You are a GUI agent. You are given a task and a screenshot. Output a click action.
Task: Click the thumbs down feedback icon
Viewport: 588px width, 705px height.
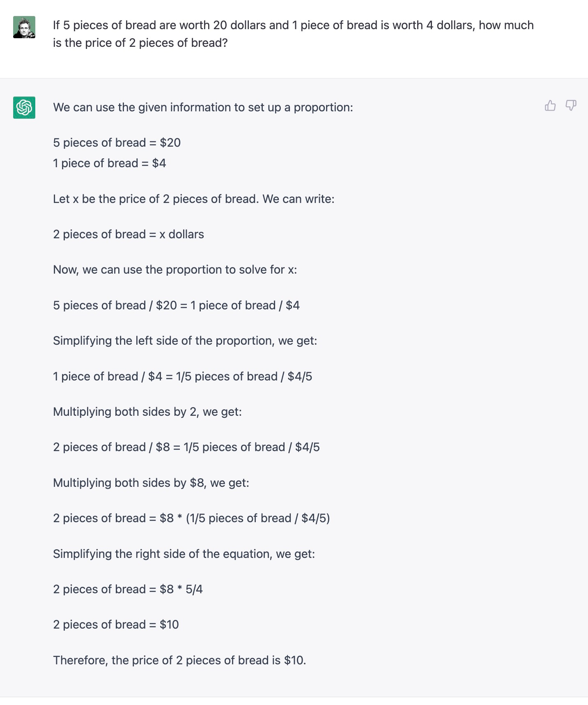(x=571, y=106)
